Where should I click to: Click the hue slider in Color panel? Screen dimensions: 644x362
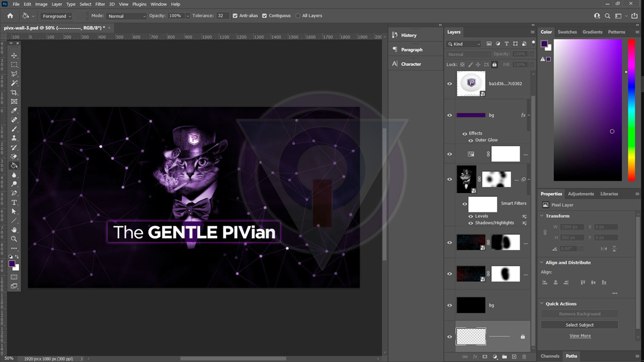(x=632, y=110)
